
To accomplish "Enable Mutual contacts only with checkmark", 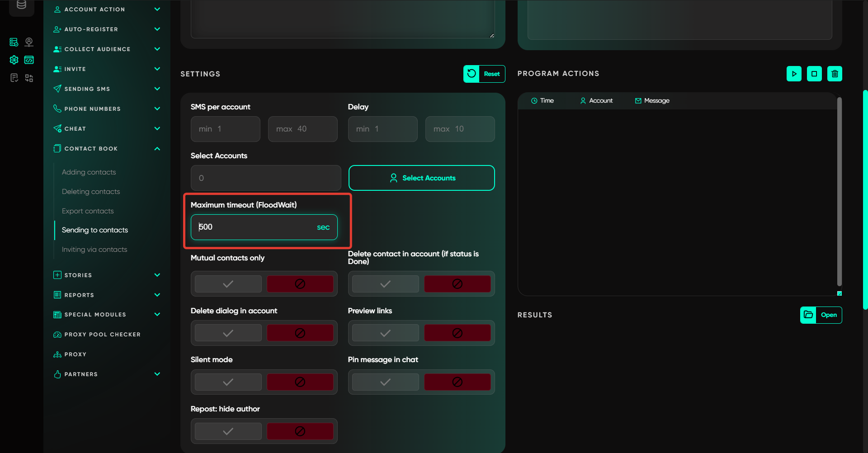I will 228,284.
